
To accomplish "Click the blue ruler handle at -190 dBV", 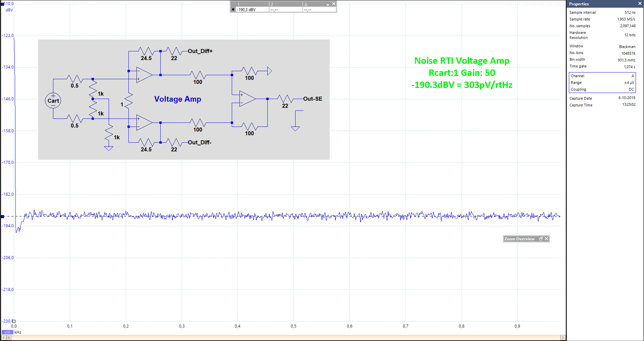I will click(x=3, y=216).
